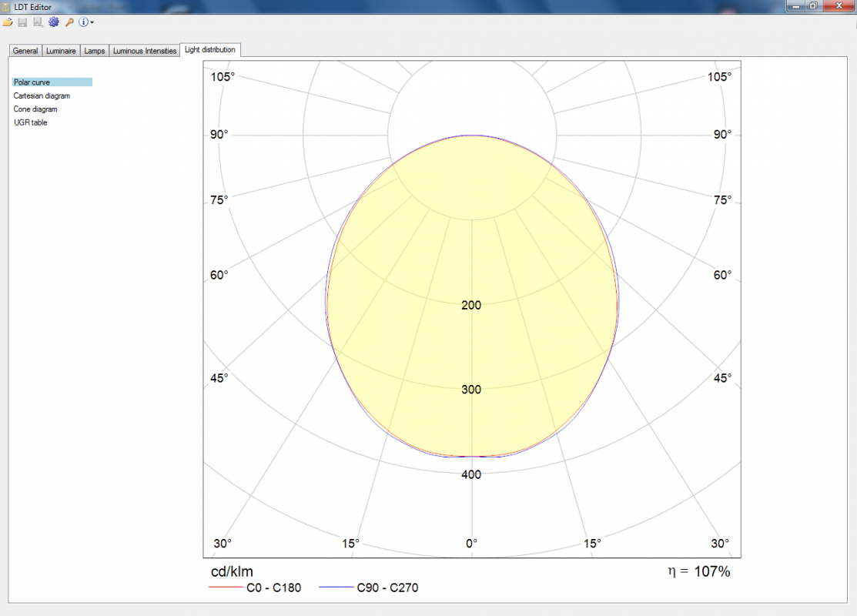Click the red C0 - C180 legend line

(x=226, y=588)
